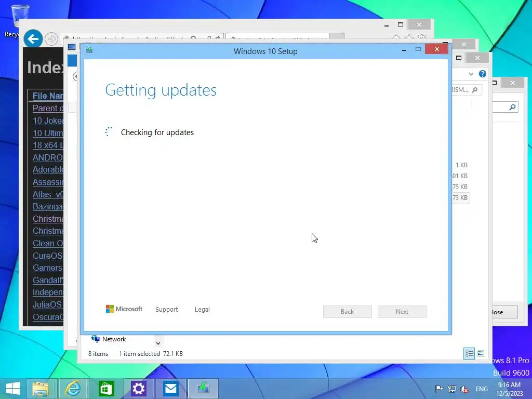Open PC Settings gear on taskbar
The image size is (532, 399).
138,389
